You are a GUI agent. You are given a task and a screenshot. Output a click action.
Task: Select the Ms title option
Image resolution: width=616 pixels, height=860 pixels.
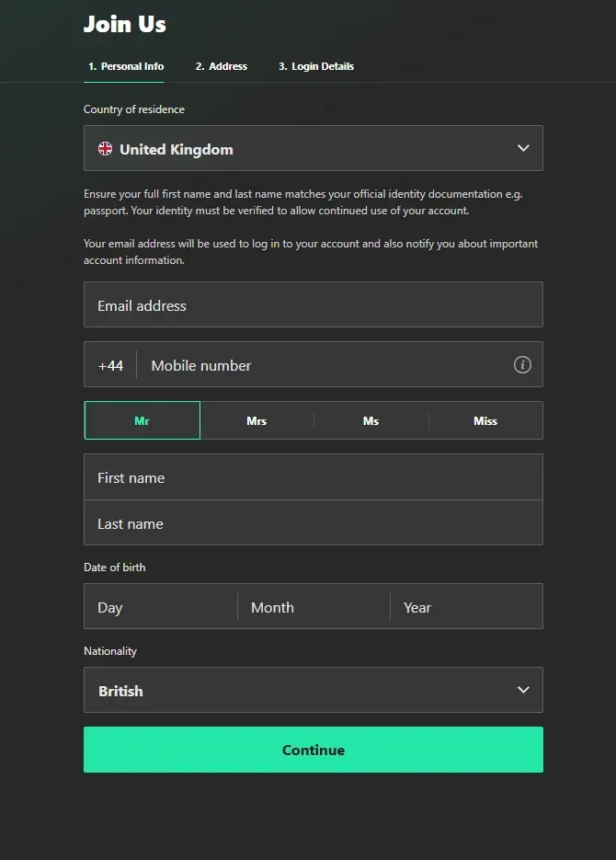pyautogui.click(x=371, y=420)
